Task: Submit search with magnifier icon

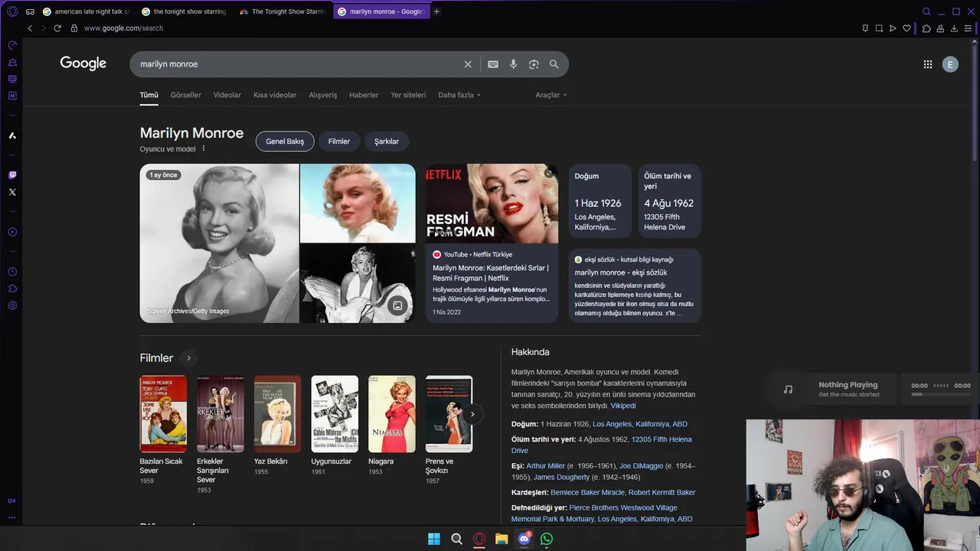Action: (554, 64)
